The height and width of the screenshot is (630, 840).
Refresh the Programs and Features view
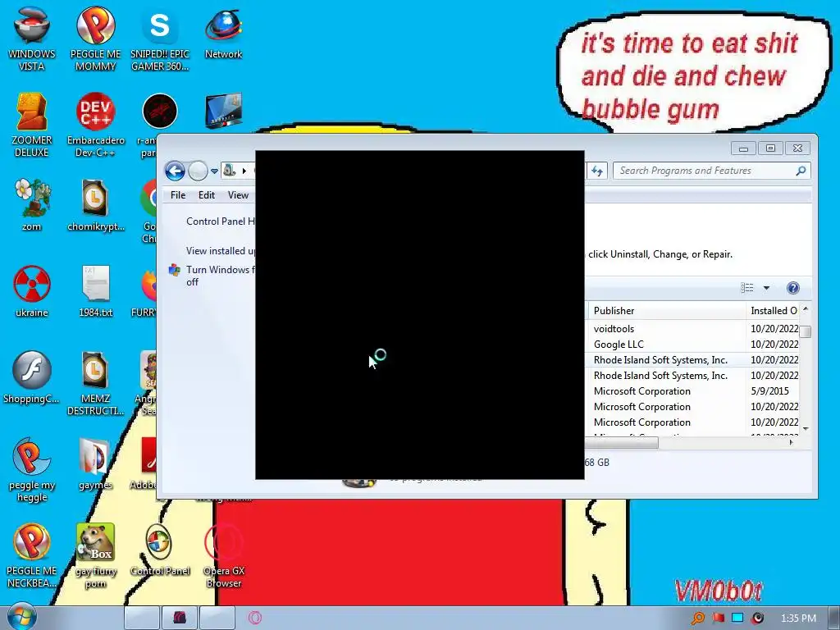[597, 171]
